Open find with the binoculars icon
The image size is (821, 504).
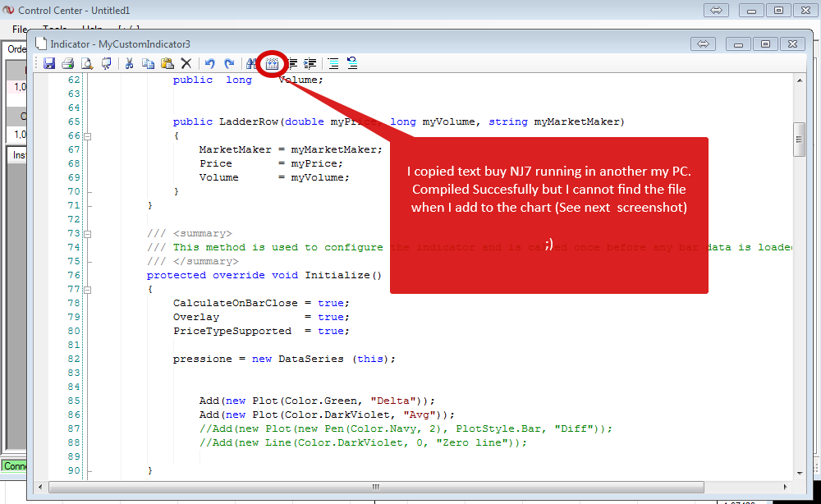point(252,64)
